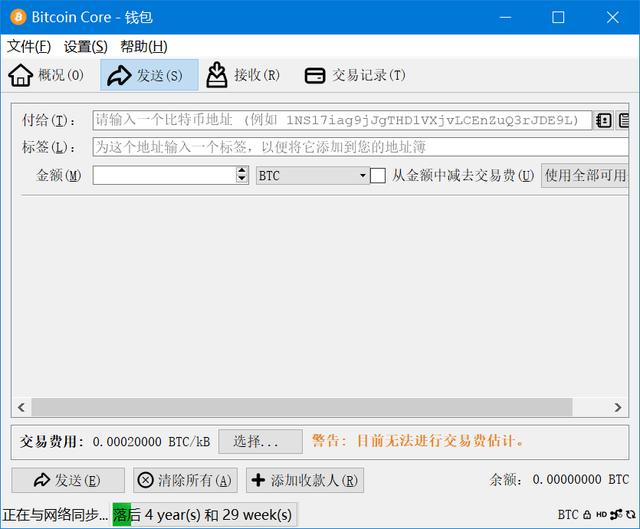This screenshot has width=640, height=529.
Task: Click the HD wallet indicator icon
Action: (601, 515)
